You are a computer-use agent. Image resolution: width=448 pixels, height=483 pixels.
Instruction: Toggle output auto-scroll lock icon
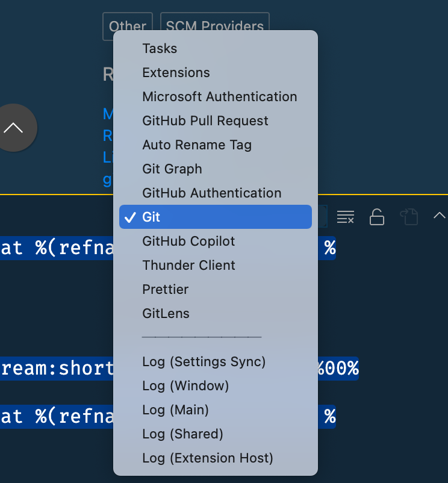point(377,217)
